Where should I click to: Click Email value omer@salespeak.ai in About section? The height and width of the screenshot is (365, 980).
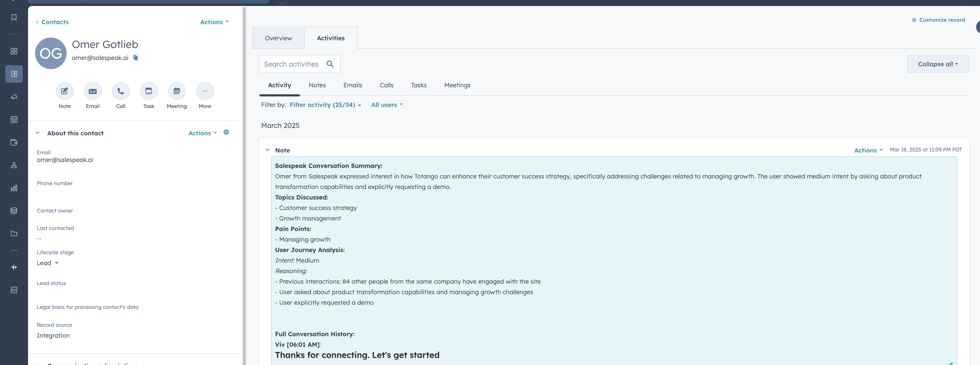click(x=65, y=160)
